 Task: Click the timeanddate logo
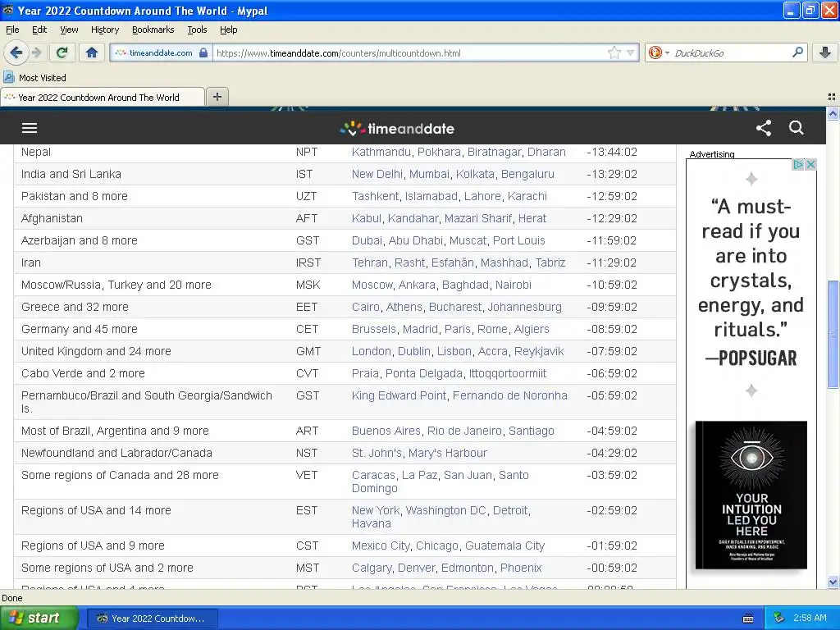click(x=397, y=128)
